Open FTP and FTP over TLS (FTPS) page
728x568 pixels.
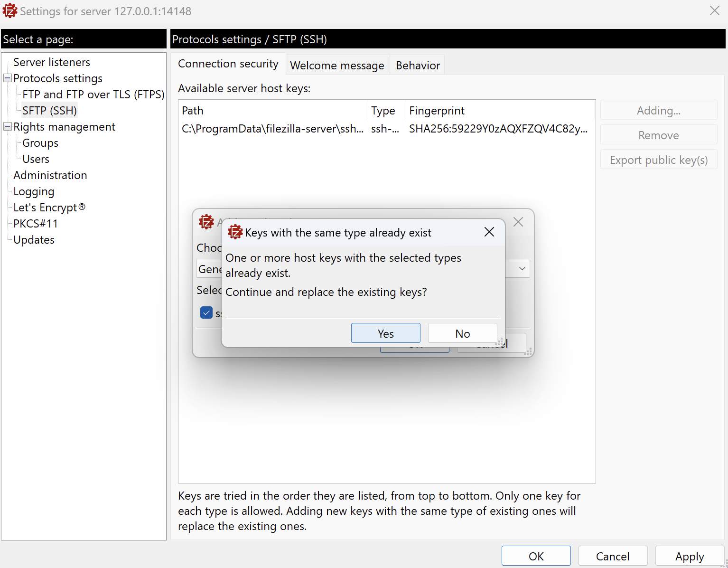coord(93,95)
